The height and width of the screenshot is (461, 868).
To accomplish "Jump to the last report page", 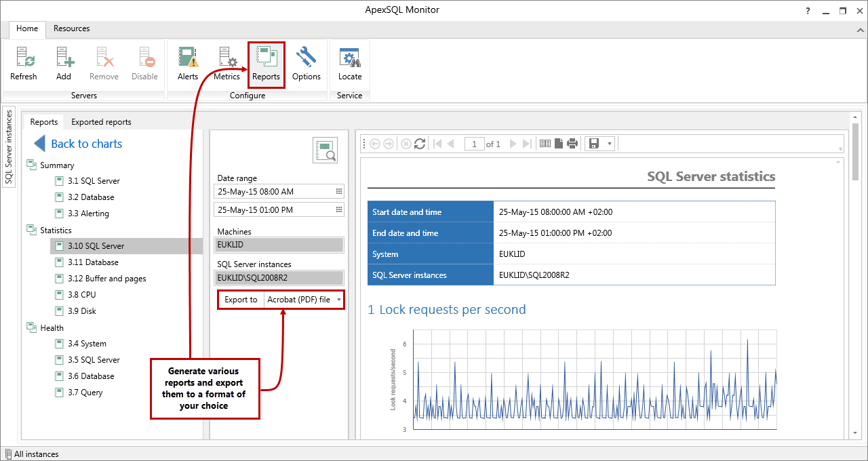I will (x=527, y=144).
